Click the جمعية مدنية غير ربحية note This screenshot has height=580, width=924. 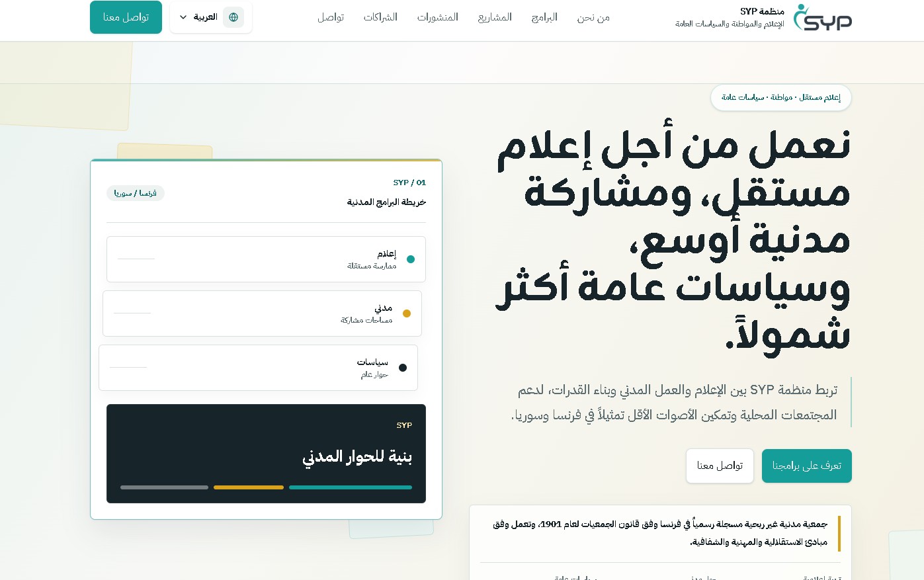click(x=660, y=533)
